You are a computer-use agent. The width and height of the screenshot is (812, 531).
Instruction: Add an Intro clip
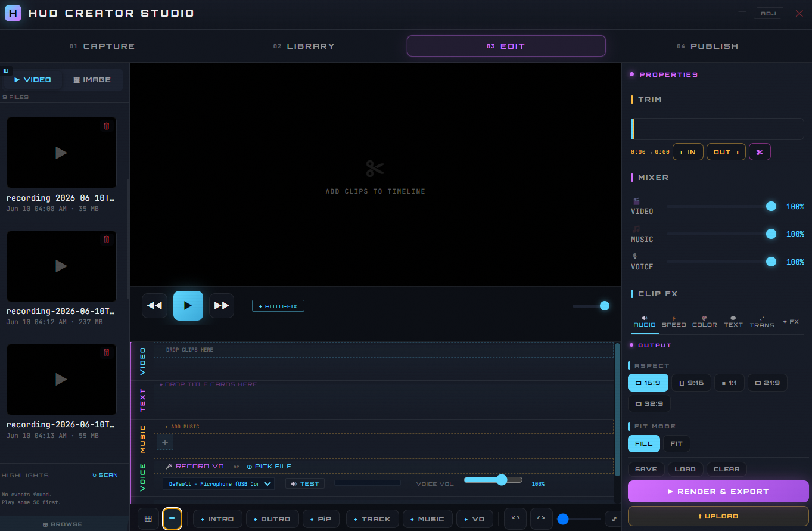[217, 519]
